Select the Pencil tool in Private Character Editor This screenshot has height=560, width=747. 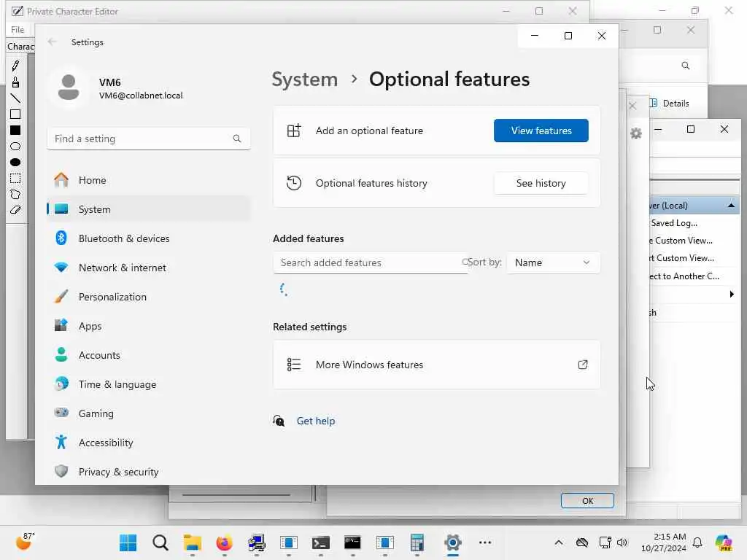15,66
